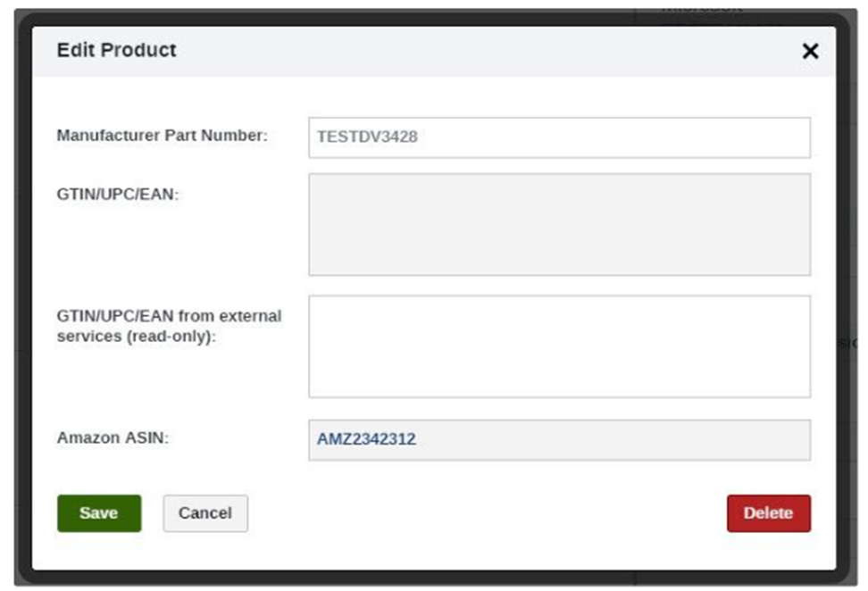Click the AMZ2342312 ASIN value
The height and width of the screenshot is (591, 868).
click(x=366, y=439)
